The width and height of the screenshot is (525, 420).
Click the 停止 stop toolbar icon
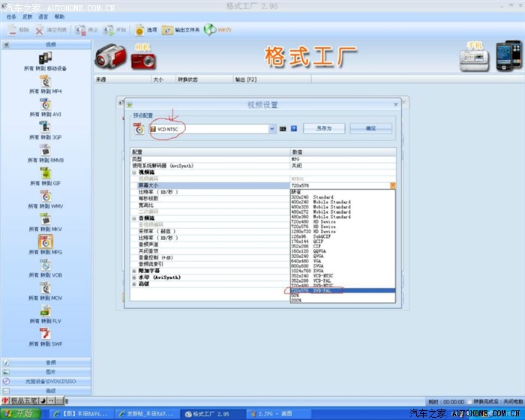(x=80, y=30)
